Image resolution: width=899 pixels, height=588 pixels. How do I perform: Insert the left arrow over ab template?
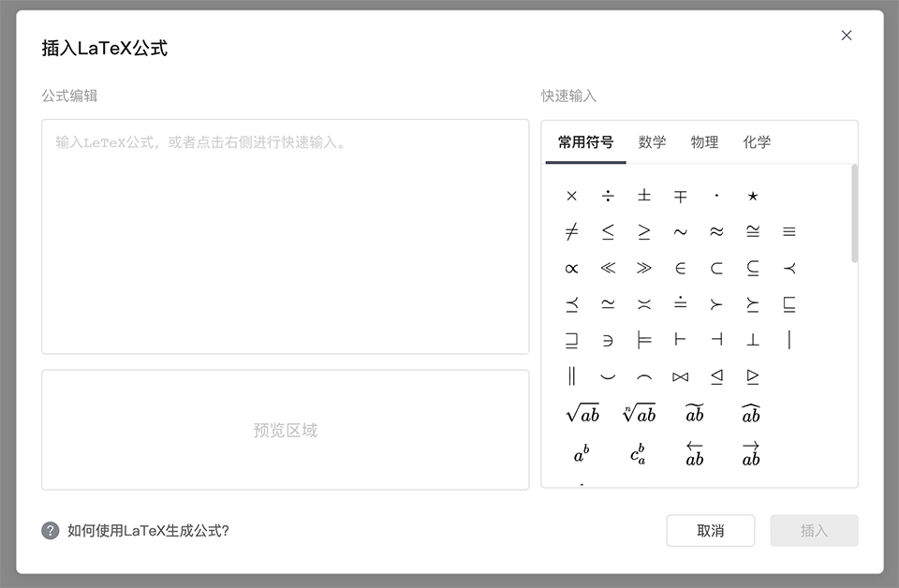(x=695, y=454)
